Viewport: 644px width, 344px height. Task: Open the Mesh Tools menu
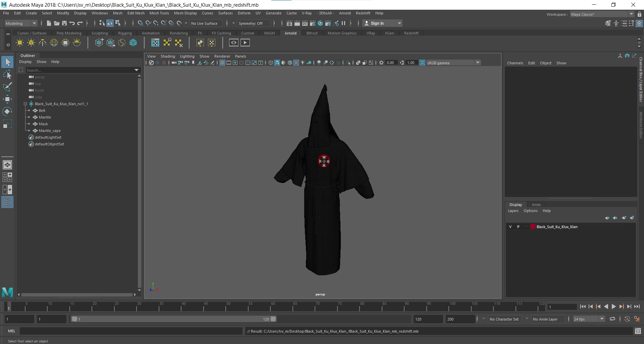tap(159, 13)
